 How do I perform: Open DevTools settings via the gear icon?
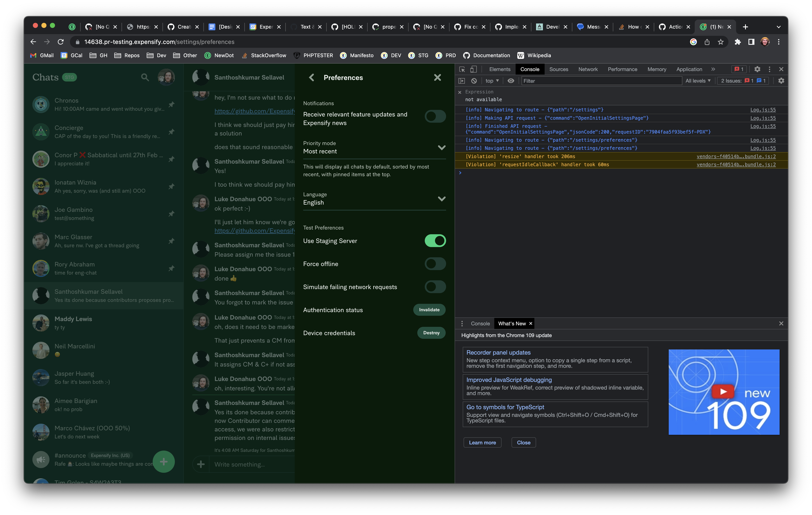tap(757, 69)
